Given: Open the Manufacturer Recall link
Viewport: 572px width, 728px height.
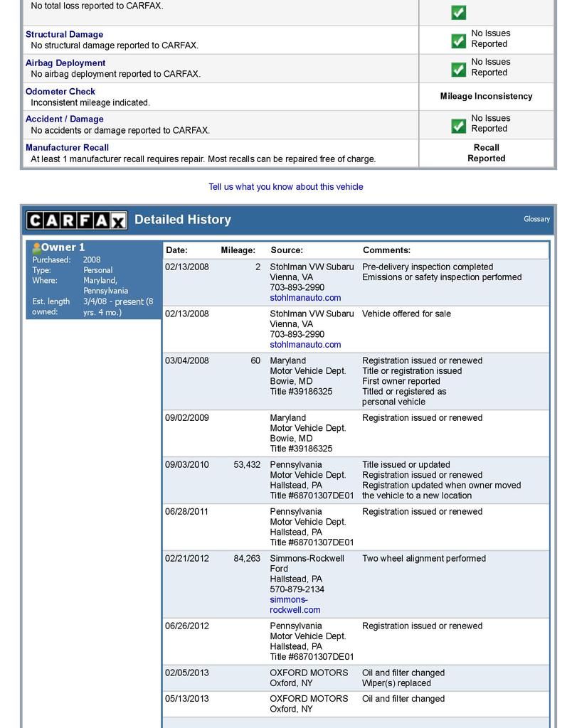Looking at the screenshot, I should [67, 148].
